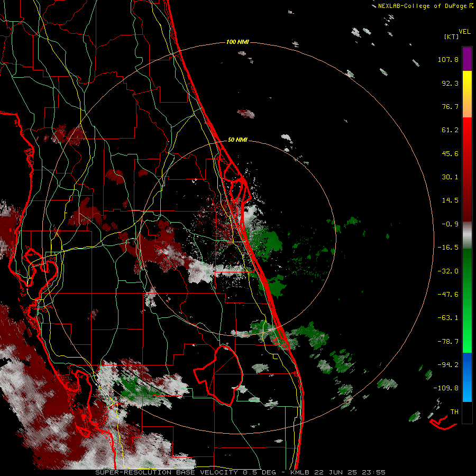Click the 107.8 scale value
The width and height of the screenshot is (476, 476).
[x=448, y=59]
